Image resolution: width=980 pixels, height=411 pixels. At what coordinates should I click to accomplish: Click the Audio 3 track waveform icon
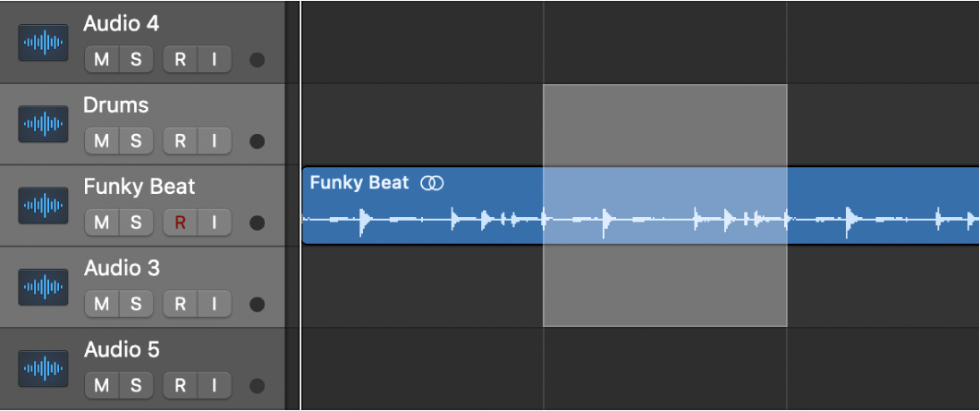click(x=43, y=287)
